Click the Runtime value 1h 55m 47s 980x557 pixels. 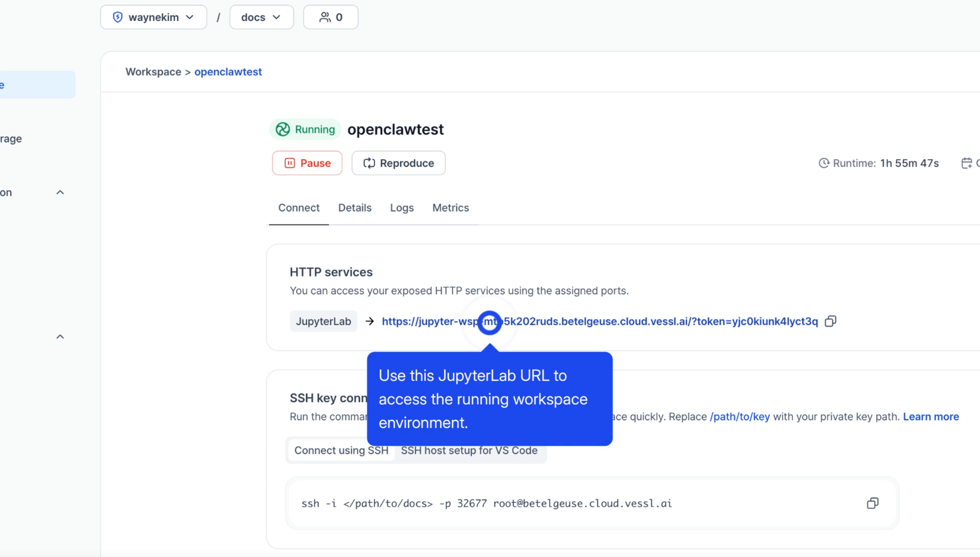coord(909,163)
